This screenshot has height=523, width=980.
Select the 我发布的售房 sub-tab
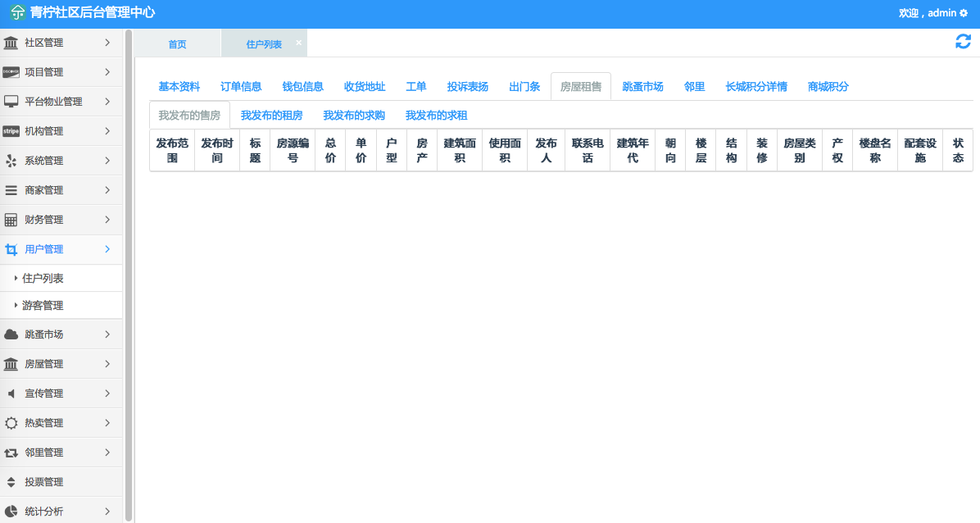coord(189,115)
